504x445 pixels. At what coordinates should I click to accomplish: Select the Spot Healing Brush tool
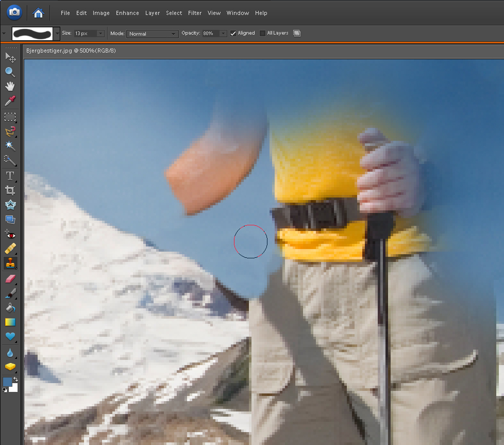10,249
